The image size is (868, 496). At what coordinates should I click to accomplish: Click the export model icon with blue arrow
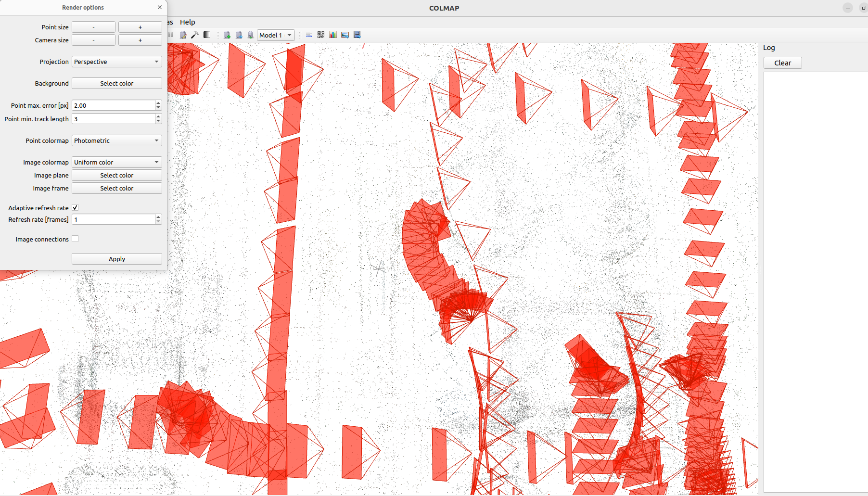click(239, 35)
